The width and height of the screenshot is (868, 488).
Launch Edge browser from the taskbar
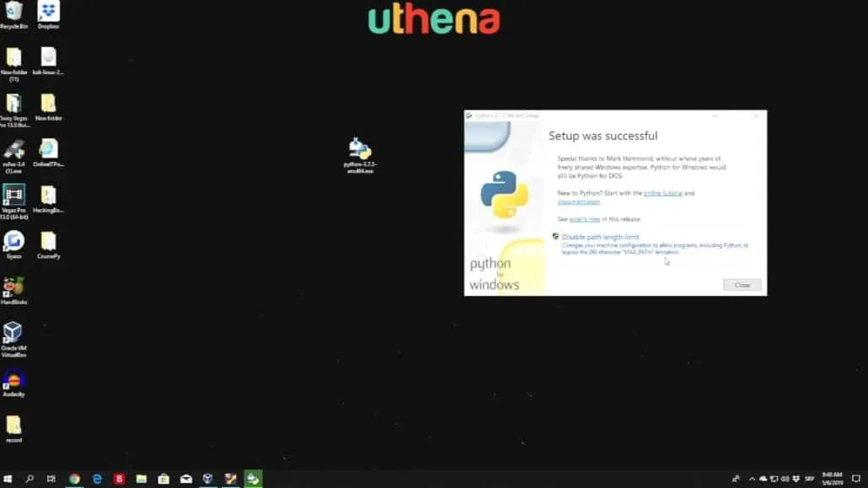pos(97,479)
